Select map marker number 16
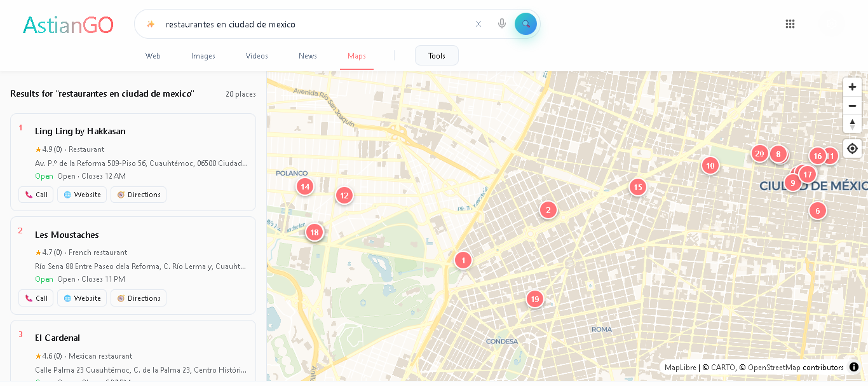This screenshot has width=868, height=386. coord(817,156)
